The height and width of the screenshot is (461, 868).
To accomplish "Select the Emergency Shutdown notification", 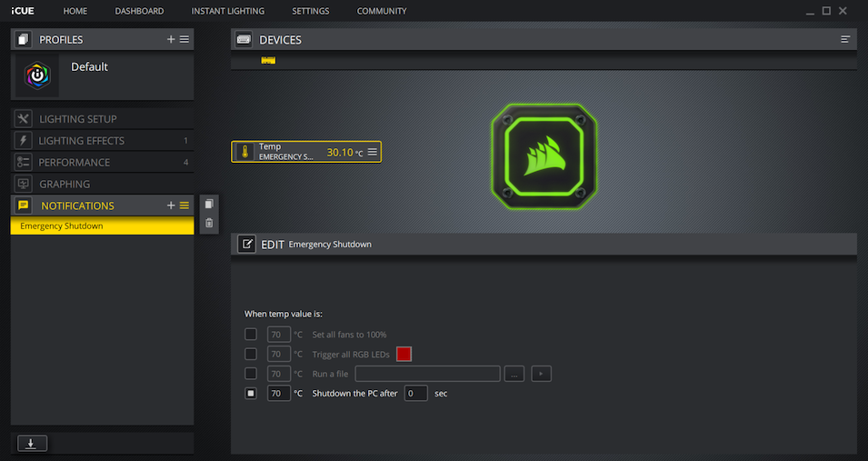I will pyautogui.click(x=103, y=225).
